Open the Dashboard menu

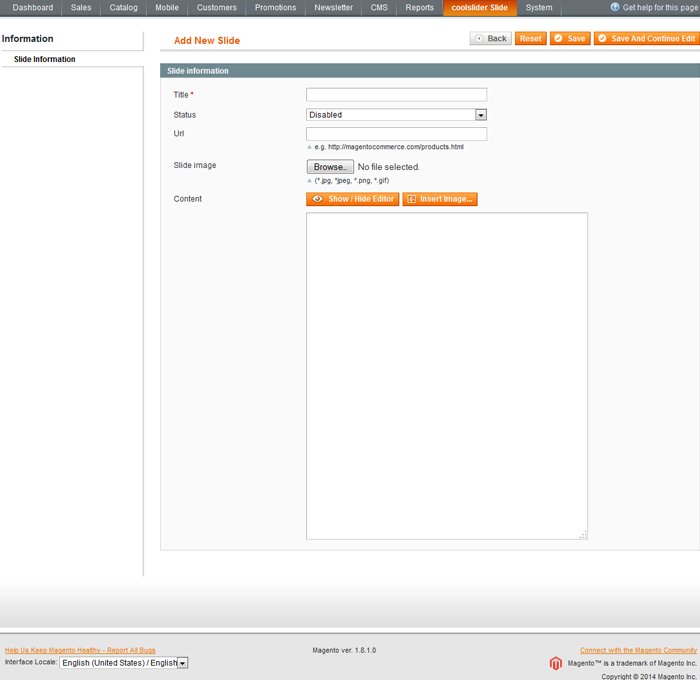point(33,8)
